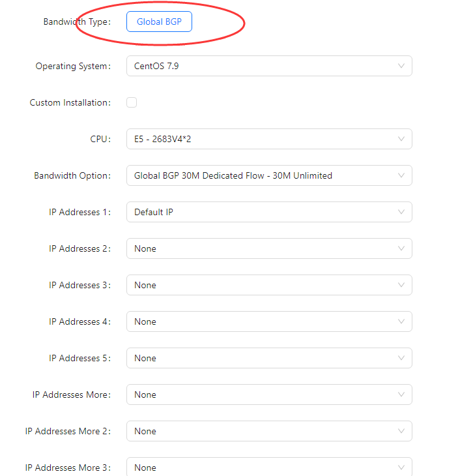The width and height of the screenshot is (473, 476).
Task: Click the IP Addresses More chevron arrow
Action: pos(401,394)
